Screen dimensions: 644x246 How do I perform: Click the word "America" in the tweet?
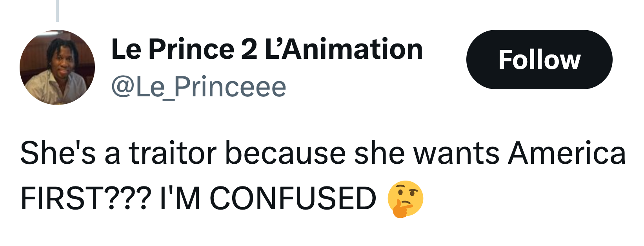[567, 153]
